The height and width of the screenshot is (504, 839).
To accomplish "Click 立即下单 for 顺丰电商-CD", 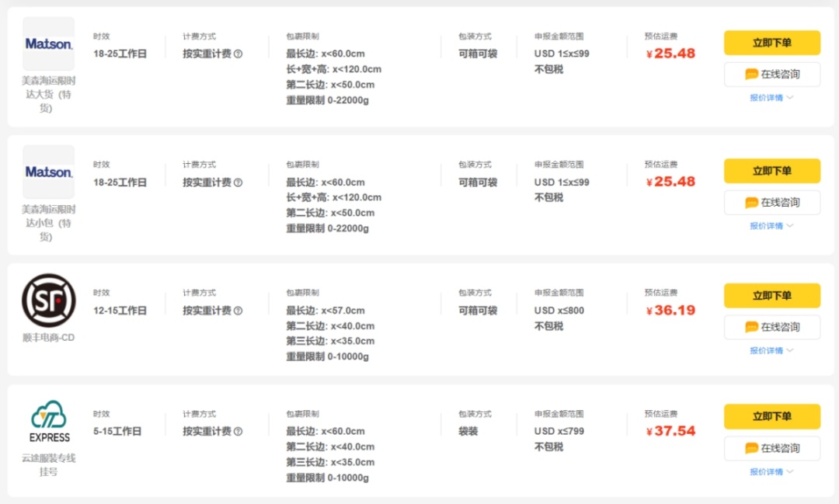I will [x=772, y=295].
